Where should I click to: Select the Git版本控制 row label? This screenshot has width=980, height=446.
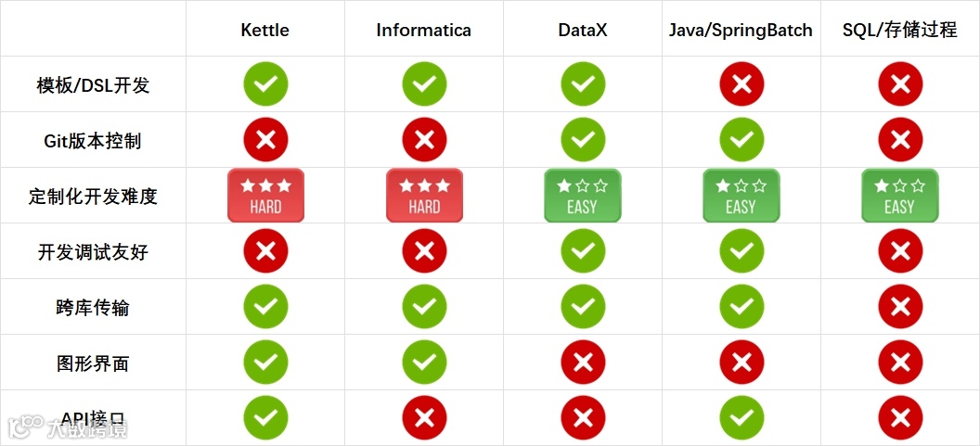tap(93, 141)
